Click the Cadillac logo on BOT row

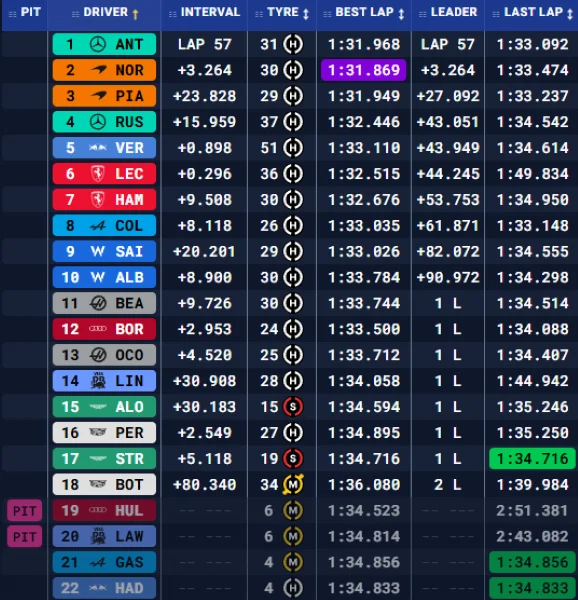click(98, 484)
